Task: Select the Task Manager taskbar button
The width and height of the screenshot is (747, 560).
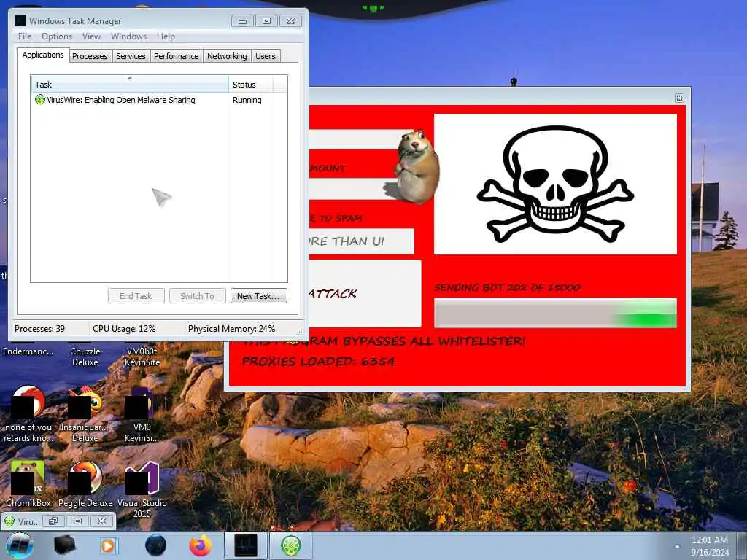Action: (246, 545)
